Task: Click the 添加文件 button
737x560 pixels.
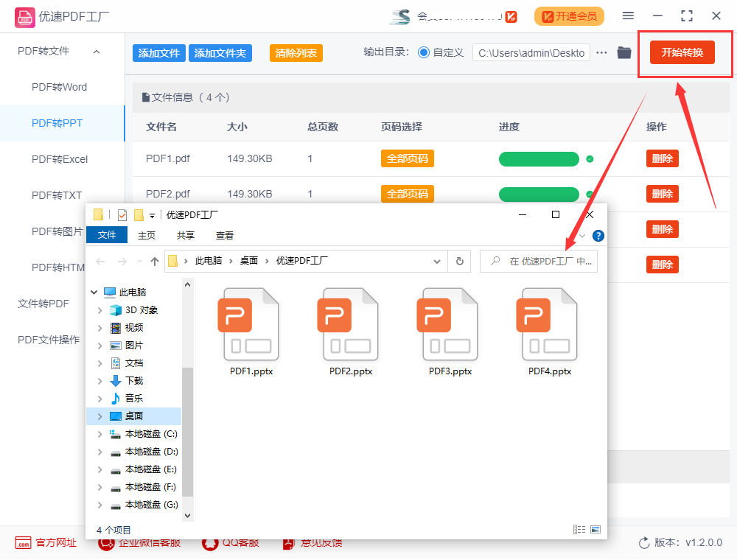Action: (159, 53)
